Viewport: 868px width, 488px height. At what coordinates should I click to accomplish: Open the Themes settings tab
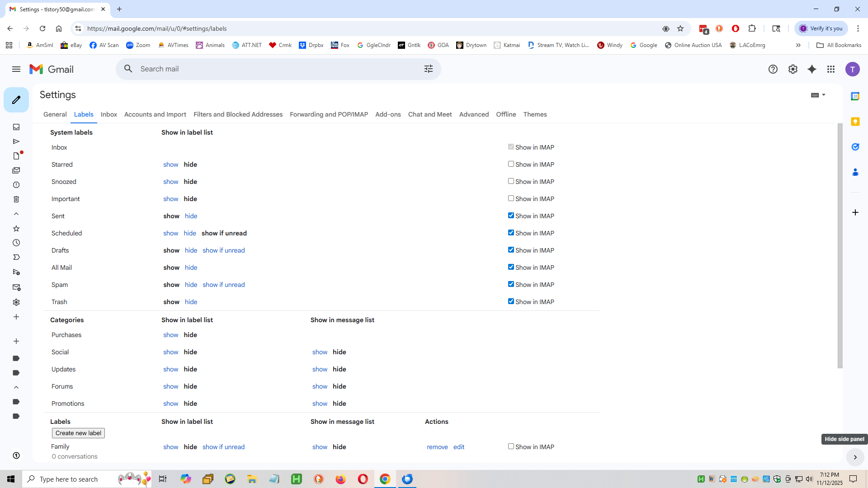pyautogui.click(x=535, y=114)
